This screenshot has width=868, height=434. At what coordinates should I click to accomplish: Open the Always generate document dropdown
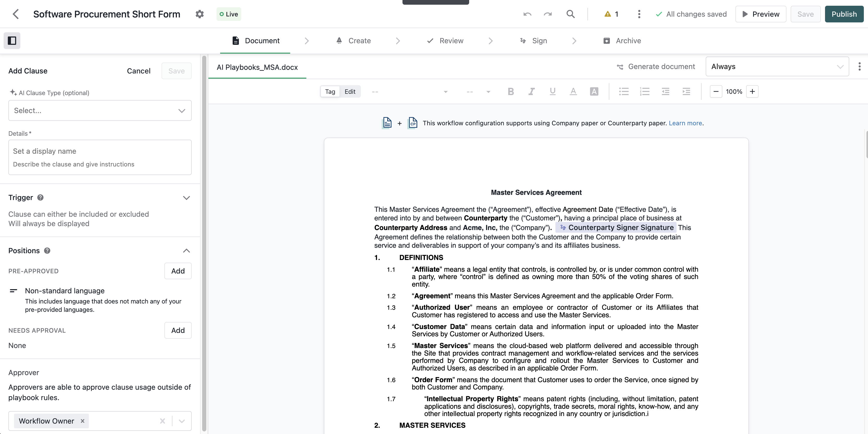(777, 67)
